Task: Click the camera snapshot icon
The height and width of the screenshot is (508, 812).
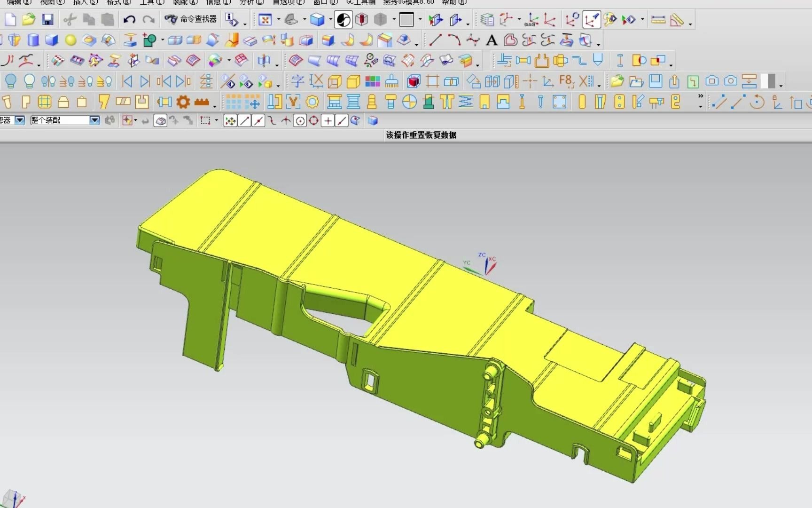Action: click(730, 81)
